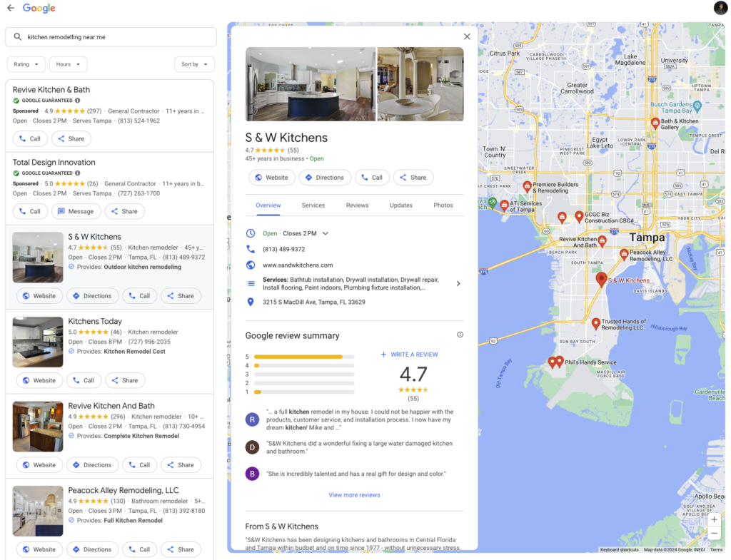Click the 1-star rating bar

[x=304, y=392]
